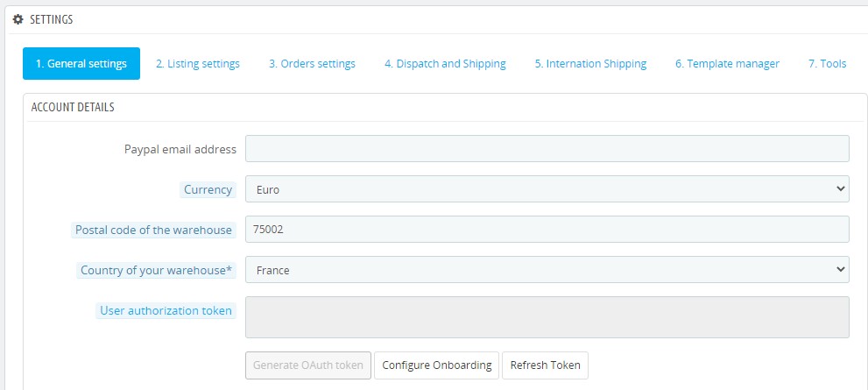868x390 pixels.
Task: Switch to the Listing settings tab
Action: 197,64
